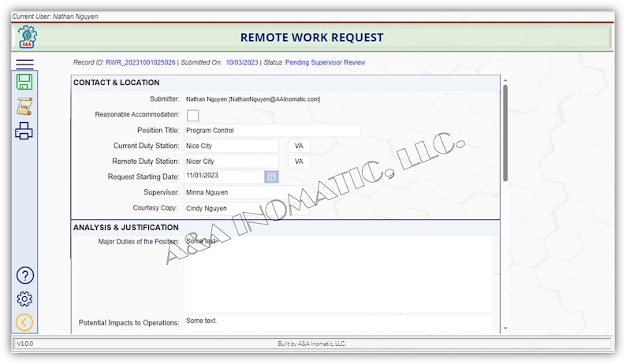Click Remote Duty Station state VA field
This screenshot has width=626, height=364.
(x=299, y=162)
